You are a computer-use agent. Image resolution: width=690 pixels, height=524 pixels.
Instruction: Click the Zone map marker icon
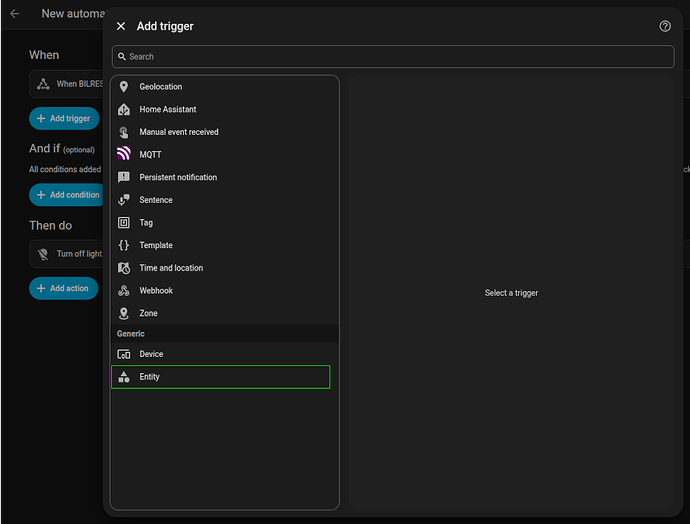(124, 313)
